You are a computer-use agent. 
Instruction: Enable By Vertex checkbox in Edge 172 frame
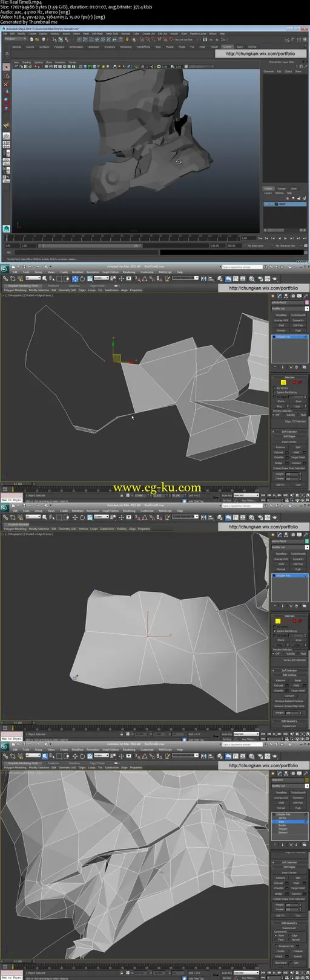pos(275,388)
